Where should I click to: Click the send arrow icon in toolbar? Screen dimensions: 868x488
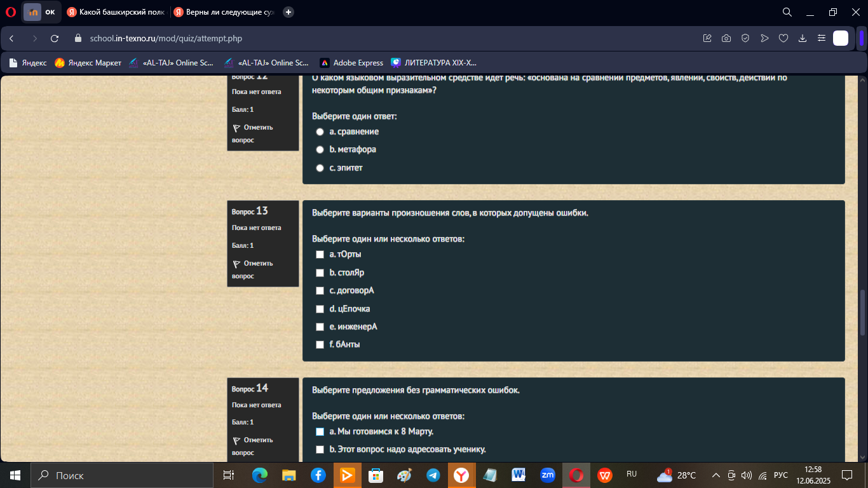764,39
